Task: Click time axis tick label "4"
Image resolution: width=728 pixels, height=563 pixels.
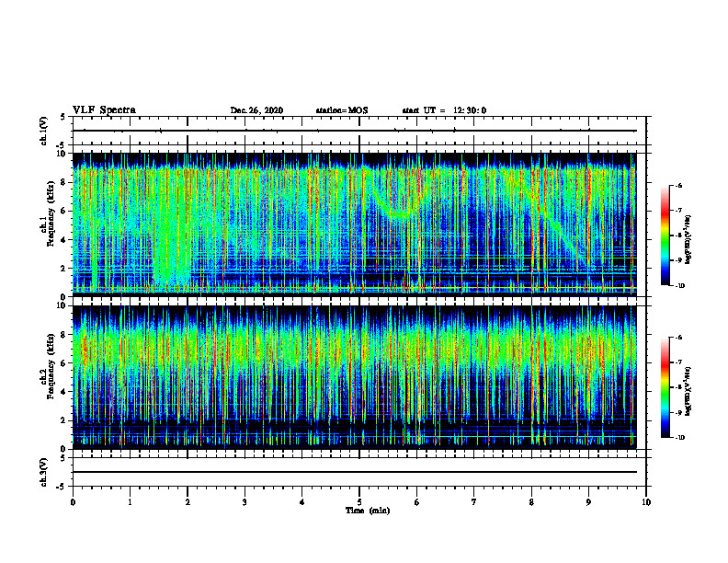Action: [302, 502]
